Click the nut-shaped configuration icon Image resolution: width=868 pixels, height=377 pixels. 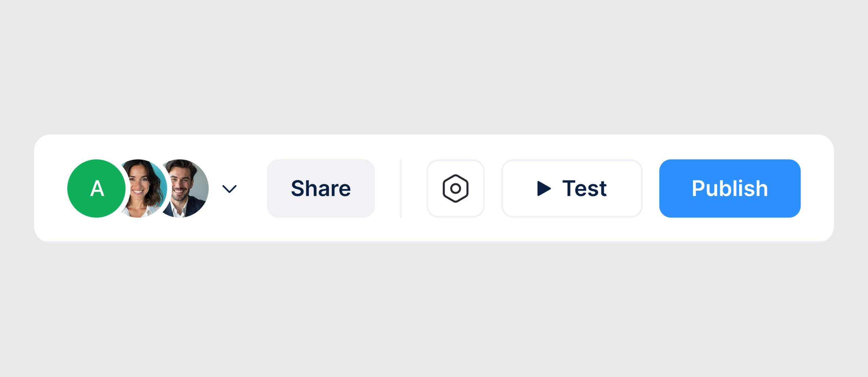tap(455, 188)
